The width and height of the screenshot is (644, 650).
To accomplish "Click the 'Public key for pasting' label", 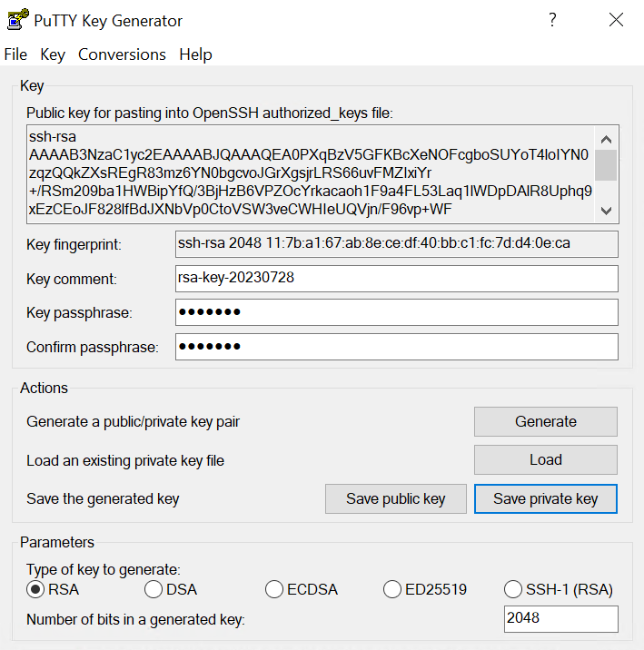I will tap(210, 113).
